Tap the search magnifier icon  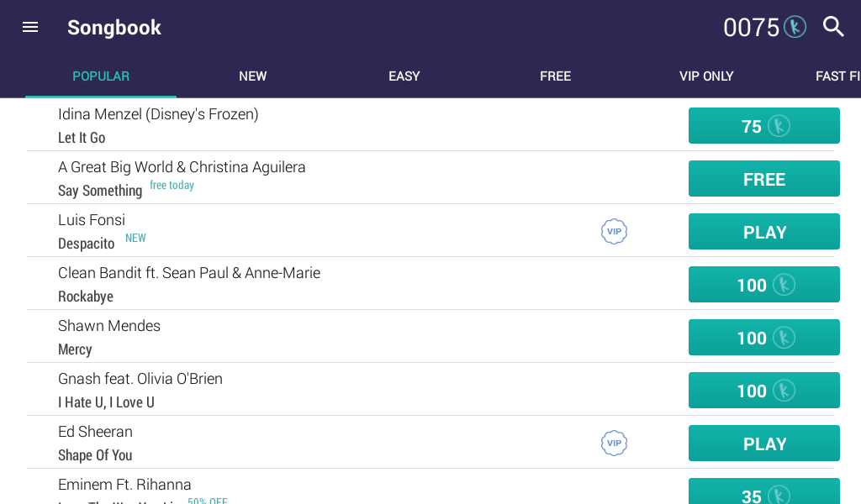tap(833, 27)
